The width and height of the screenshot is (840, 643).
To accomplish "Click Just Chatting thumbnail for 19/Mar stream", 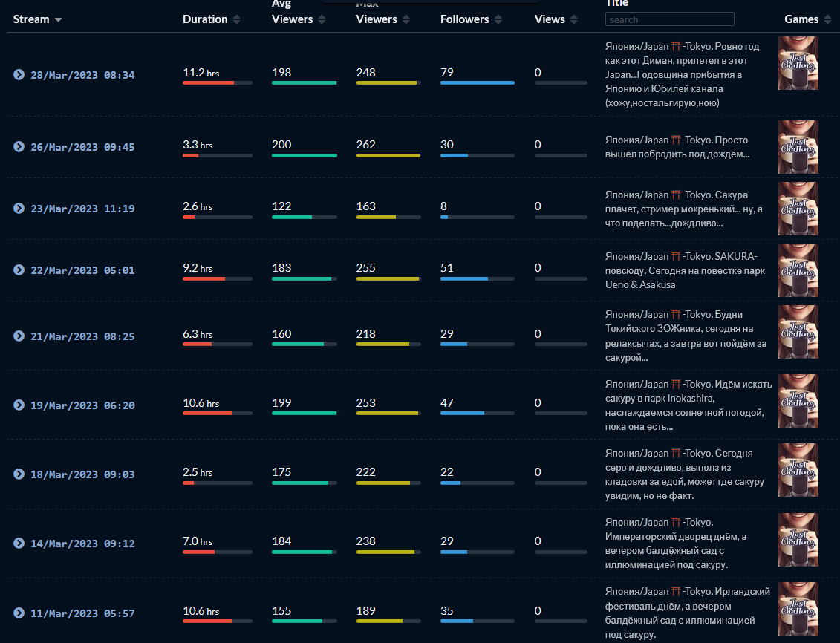I will (x=798, y=400).
